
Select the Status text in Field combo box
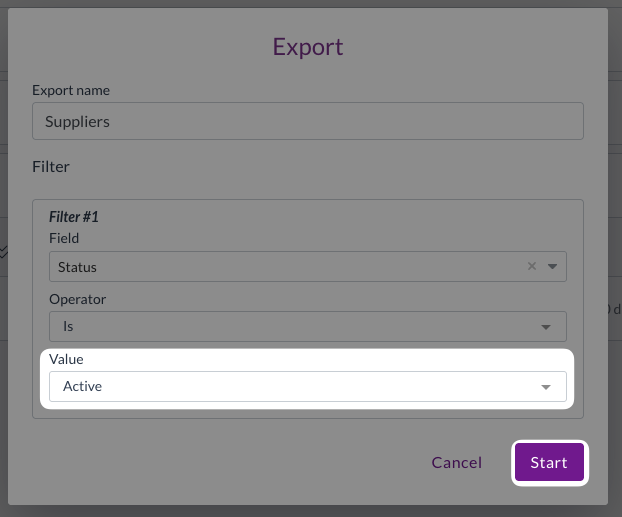tap(78, 267)
